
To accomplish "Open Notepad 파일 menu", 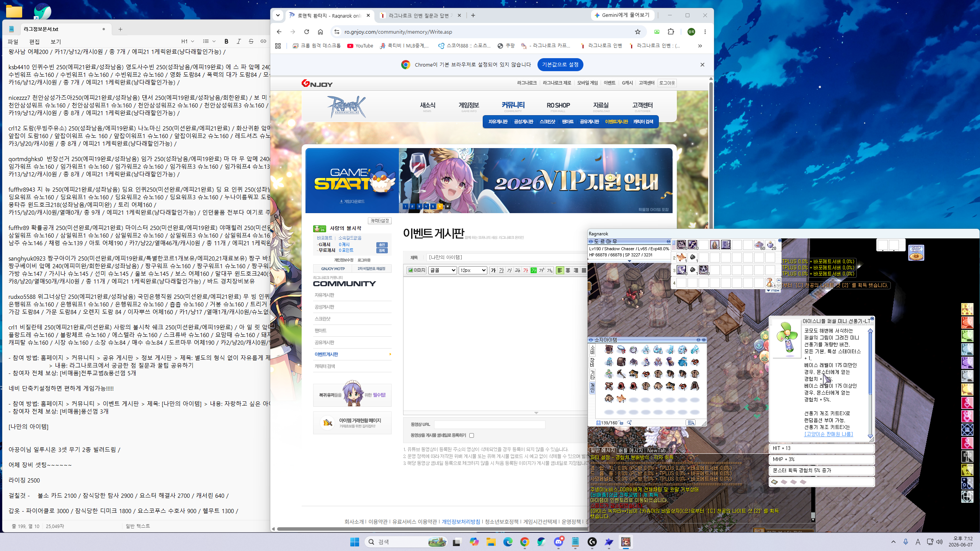I will click(x=13, y=41).
